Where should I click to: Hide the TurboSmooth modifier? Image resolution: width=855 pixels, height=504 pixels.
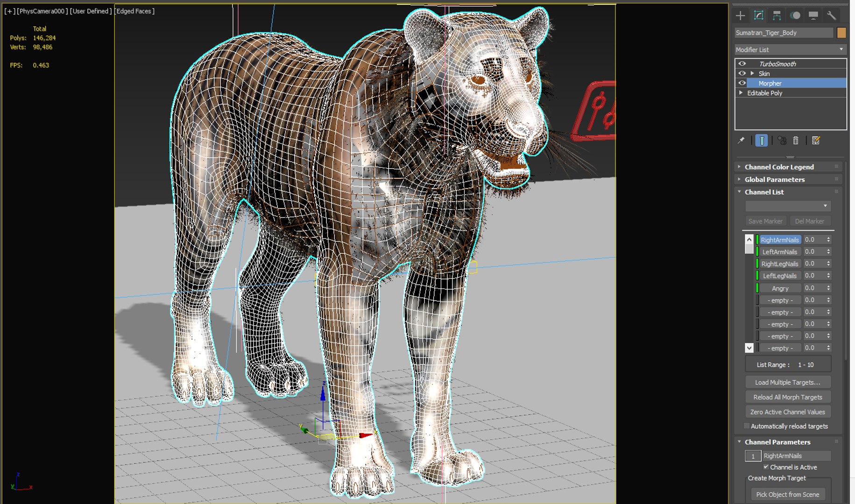pos(742,63)
